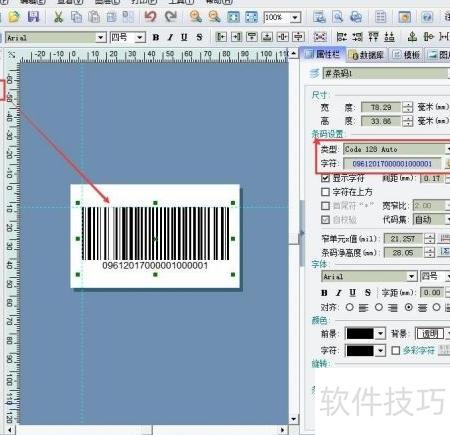
Task: Undo the last action
Action: click(x=150, y=16)
